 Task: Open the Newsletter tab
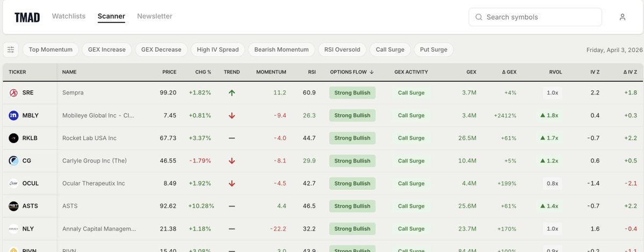[155, 16]
